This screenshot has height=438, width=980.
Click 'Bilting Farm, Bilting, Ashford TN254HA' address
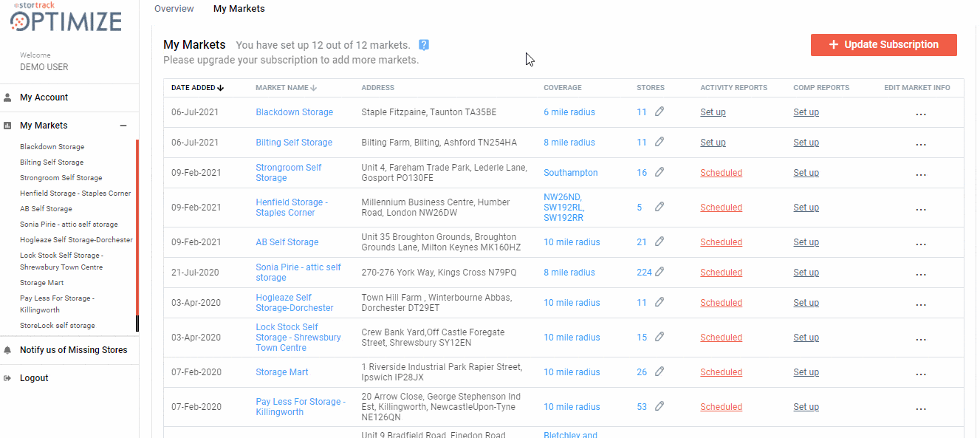pos(439,143)
